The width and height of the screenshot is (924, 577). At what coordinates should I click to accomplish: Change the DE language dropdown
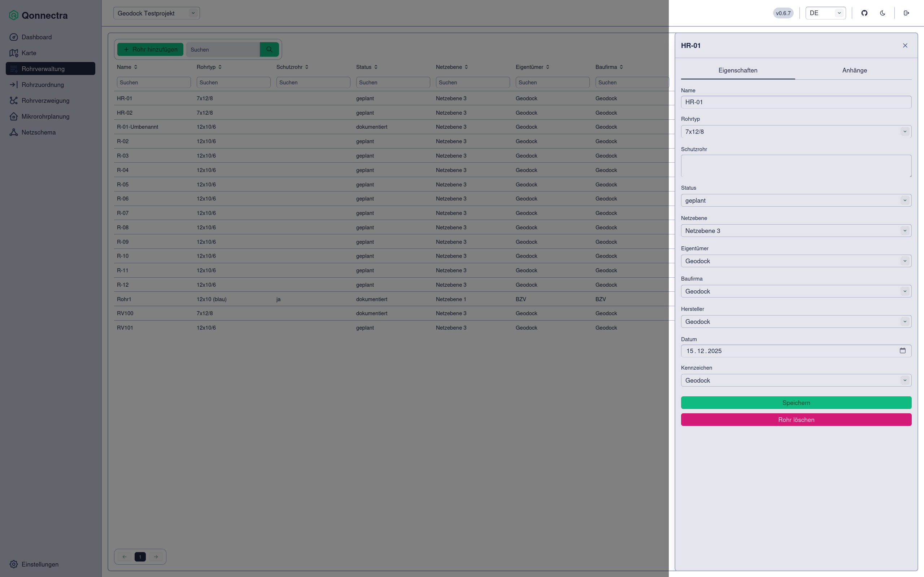pos(826,13)
